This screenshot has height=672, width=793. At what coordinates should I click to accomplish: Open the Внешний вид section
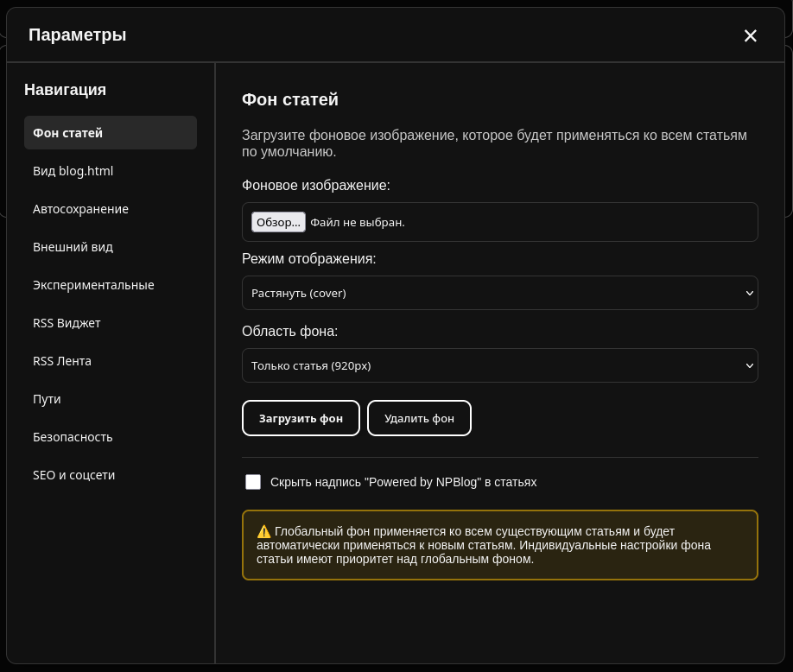tap(111, 247)
